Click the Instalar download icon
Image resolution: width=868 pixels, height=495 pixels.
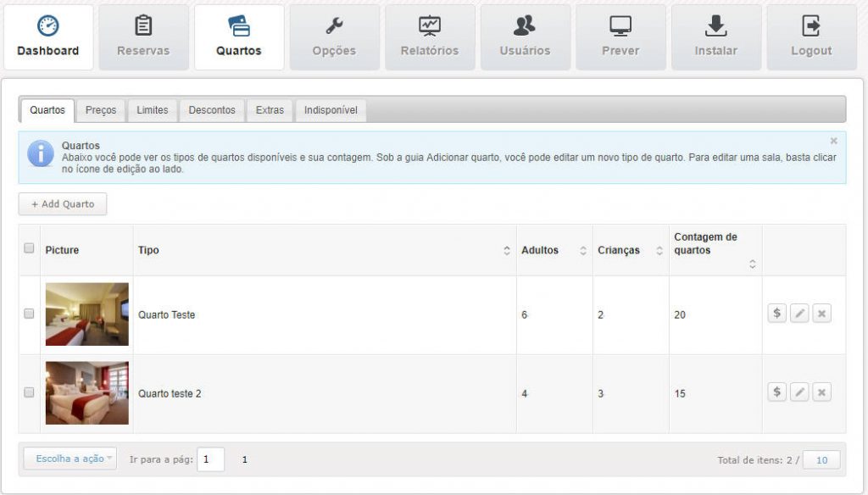pos(716,26)
